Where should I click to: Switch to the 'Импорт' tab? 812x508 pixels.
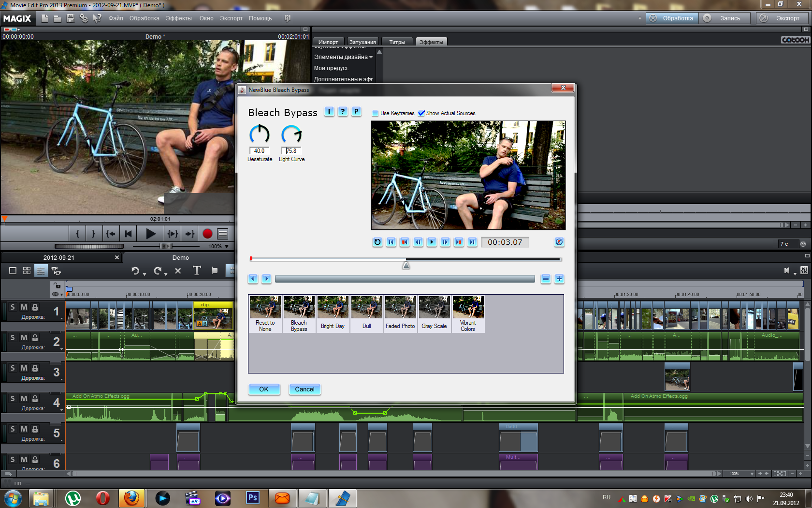(x=328, y=42)
